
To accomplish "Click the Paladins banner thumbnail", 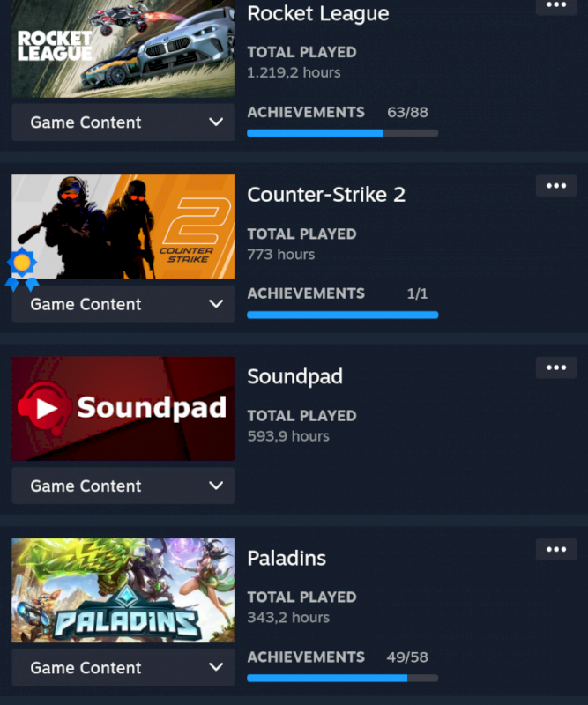I will (123, 590).
